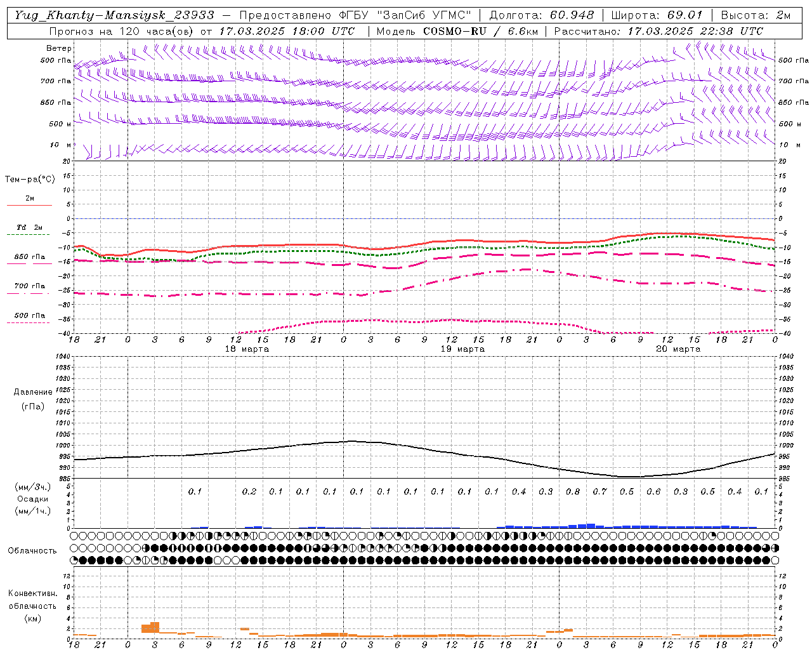Click the "Облачность" cloud cover label

pyautogui.click(x=32, y=551)
